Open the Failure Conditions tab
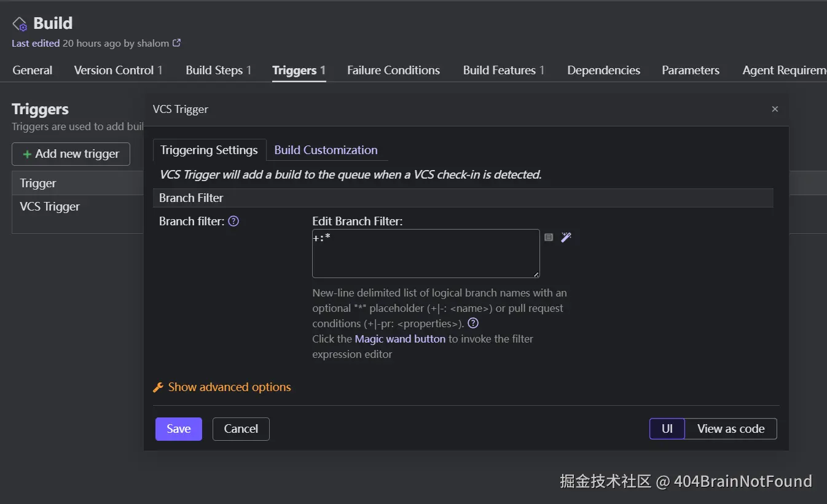The width and height of the screenshot is (827, 504). [393, 71]
